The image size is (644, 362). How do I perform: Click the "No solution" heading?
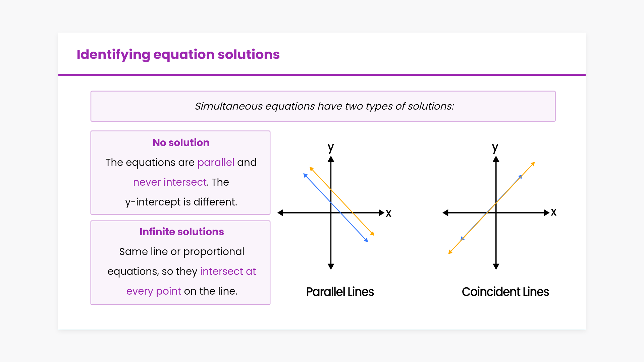pyautogui.click(x=181, y=143)
